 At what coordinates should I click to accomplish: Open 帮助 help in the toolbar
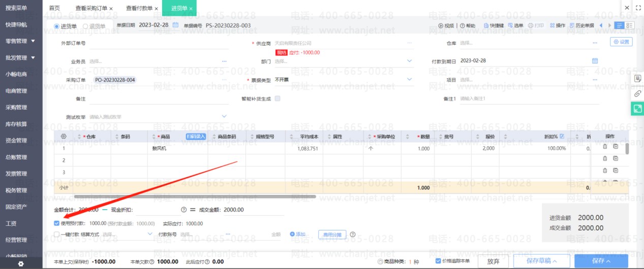click(x=468, y=25)
